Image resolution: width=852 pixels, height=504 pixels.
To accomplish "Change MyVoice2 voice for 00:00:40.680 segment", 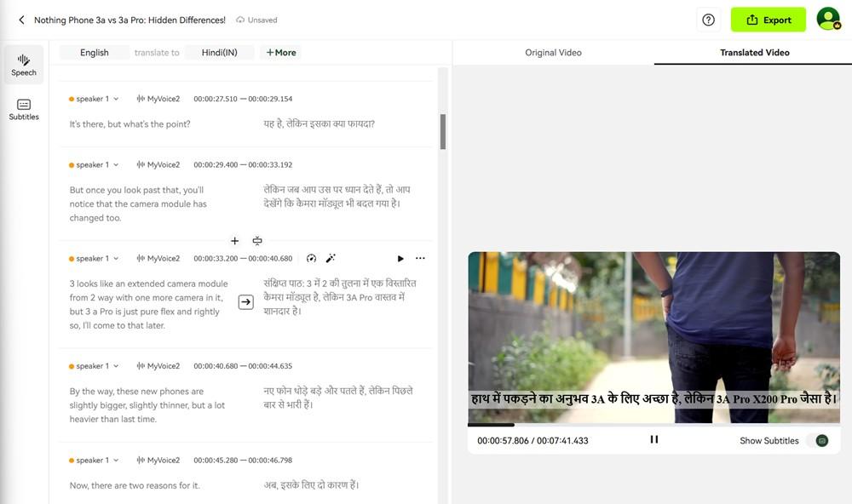I will (158, 366).
